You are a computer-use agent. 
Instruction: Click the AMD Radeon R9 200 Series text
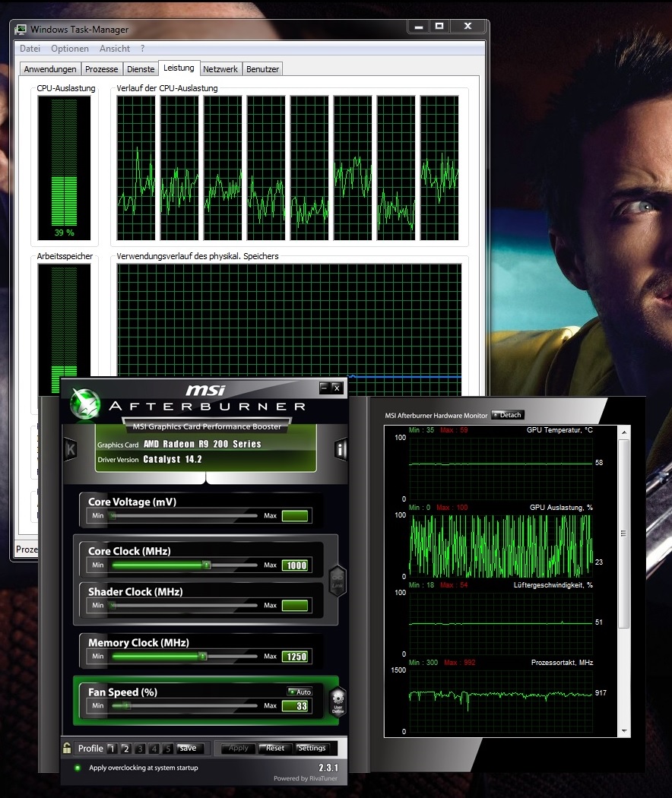tap(202, 444)
